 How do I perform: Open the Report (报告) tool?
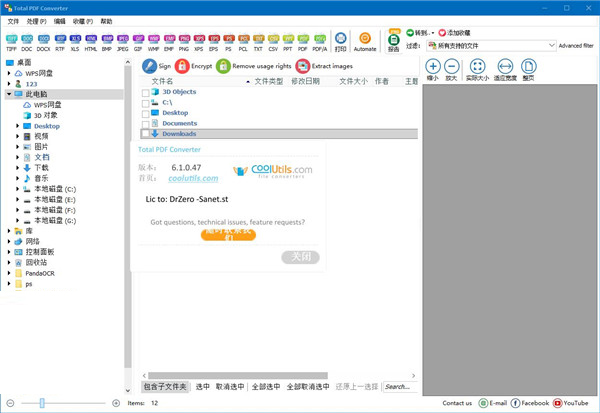pos(394,42)
